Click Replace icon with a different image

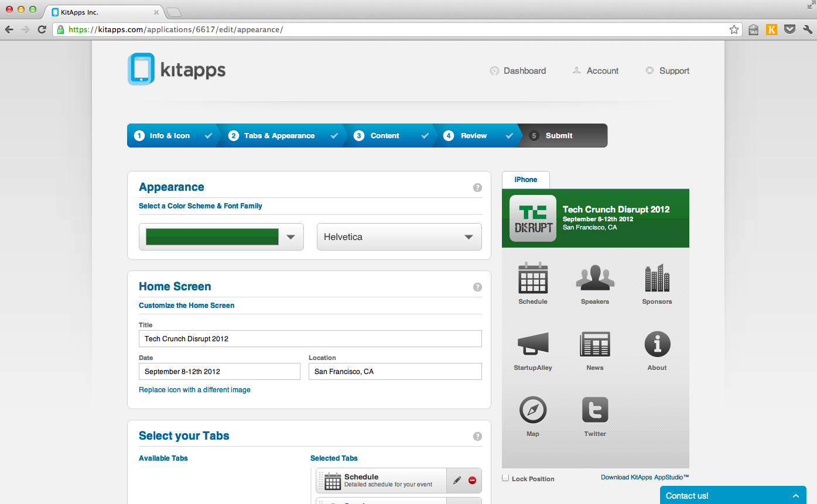[194, 390]
